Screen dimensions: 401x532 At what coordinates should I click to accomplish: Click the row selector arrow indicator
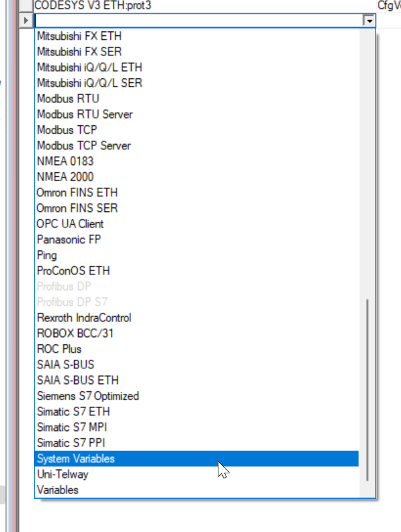(26, 21)
